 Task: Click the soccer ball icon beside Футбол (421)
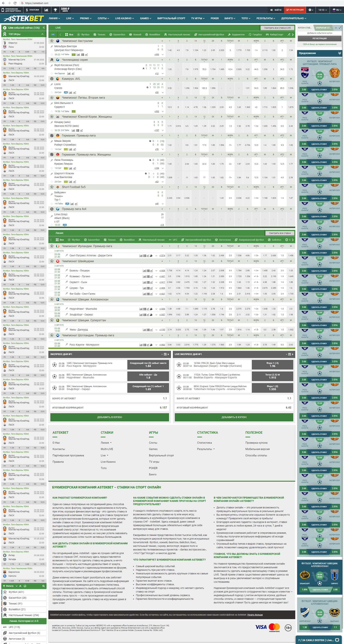[x=5, y=592]
